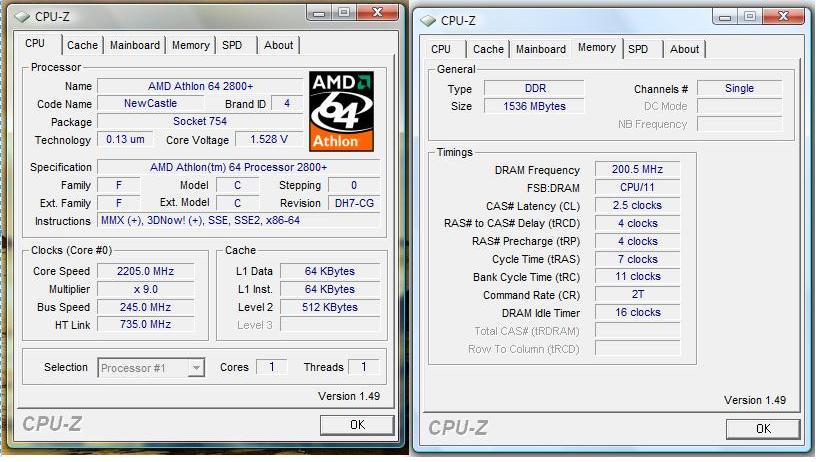Minimize the right CPU-Z window

click(725, 17)
